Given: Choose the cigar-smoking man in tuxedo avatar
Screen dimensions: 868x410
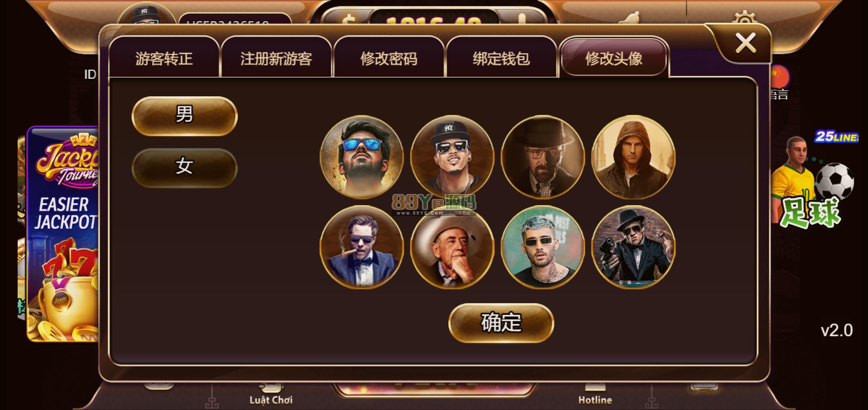Looking at the screenshot, I should pos(362,247).
